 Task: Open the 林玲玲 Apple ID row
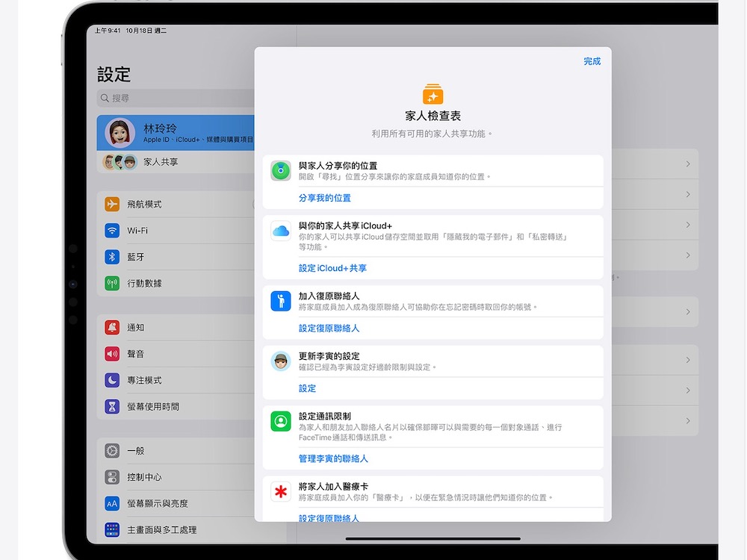click(176, 132)
